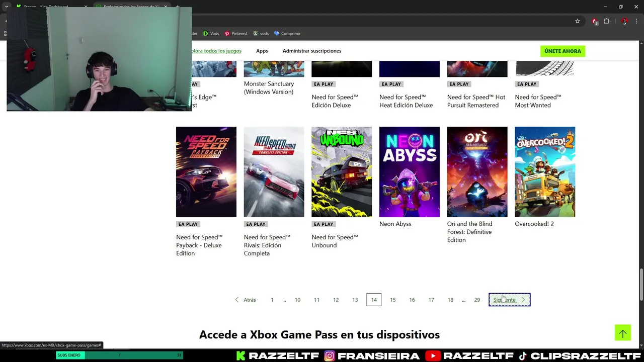
Task: Click the green scroll-to-top arrow button
Action: [x=623, y=332]
